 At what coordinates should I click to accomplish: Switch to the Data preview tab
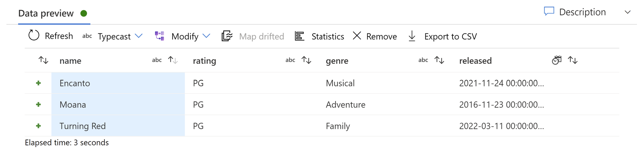pos(46,14)
